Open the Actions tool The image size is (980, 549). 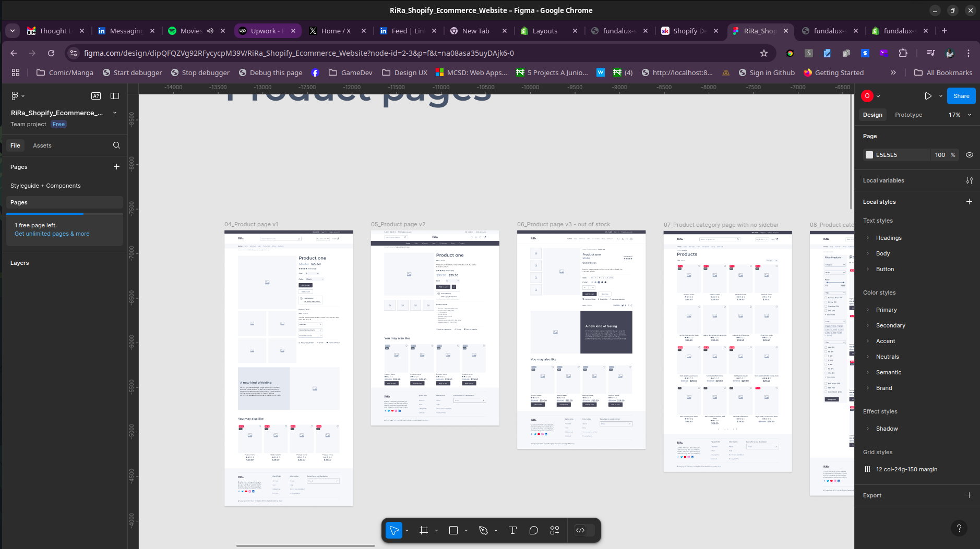[x=555, y=530]
